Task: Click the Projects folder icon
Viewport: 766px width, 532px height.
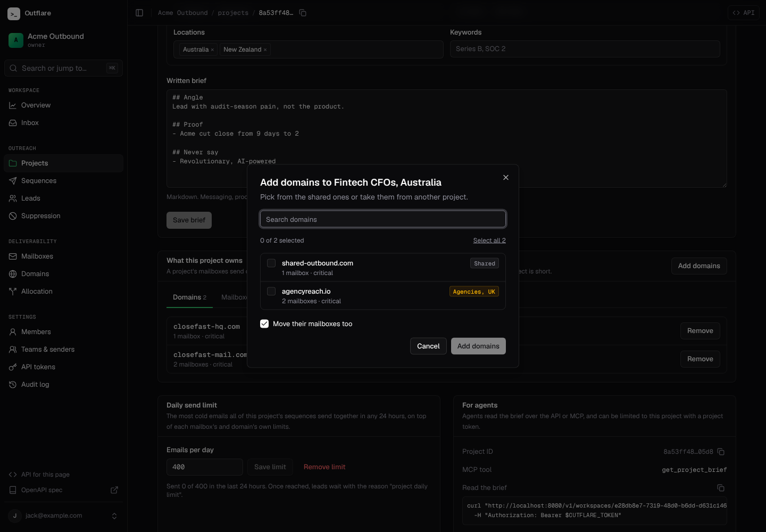Action: (13, 163)
